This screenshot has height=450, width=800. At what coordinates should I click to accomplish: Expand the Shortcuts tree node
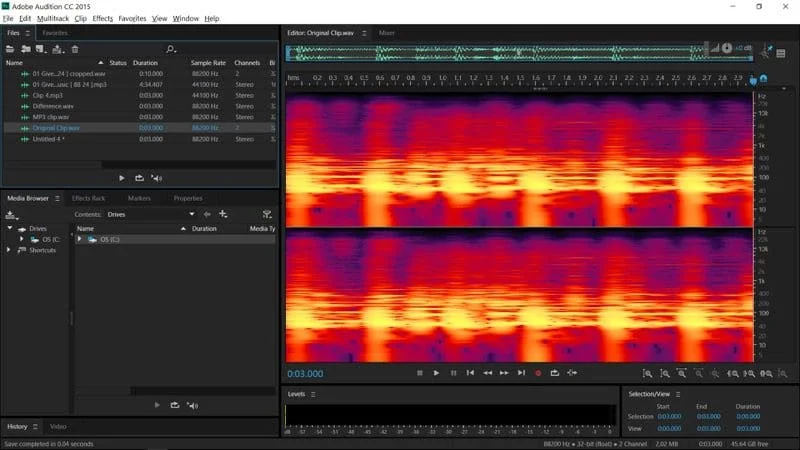point(8,250)
